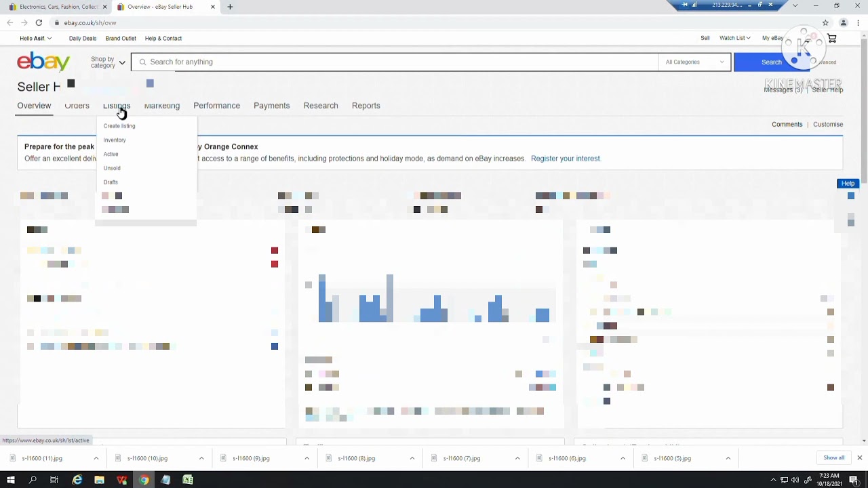Click the Sell link
This screenshot has width=868, height=488.
pos(705,38)
